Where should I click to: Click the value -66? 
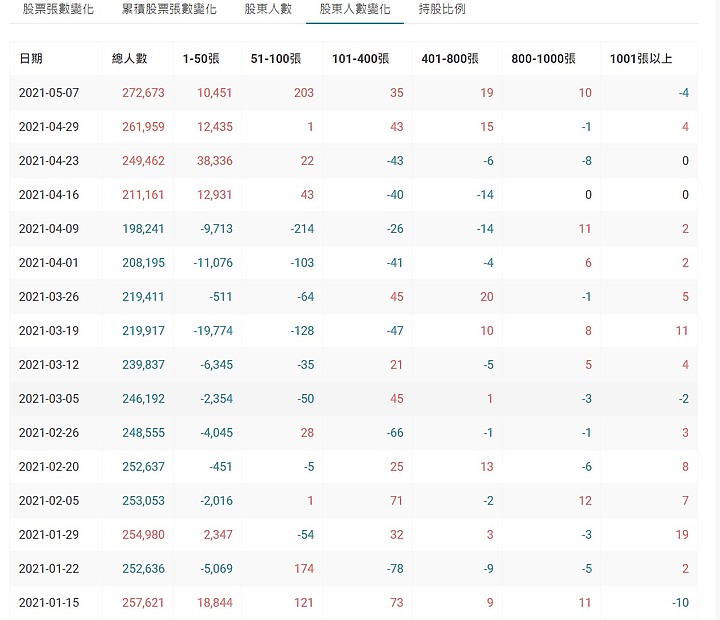[395, 433]
